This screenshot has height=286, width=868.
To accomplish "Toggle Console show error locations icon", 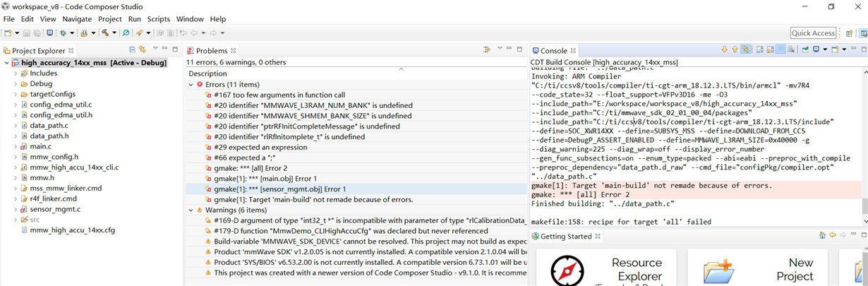I will [x=746, y=49].
